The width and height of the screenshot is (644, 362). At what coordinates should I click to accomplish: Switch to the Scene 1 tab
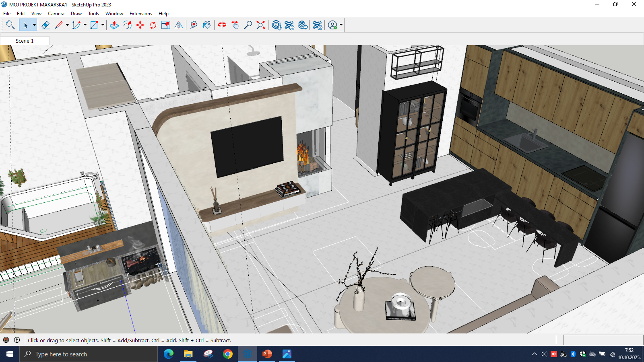[x=25, y=41]
